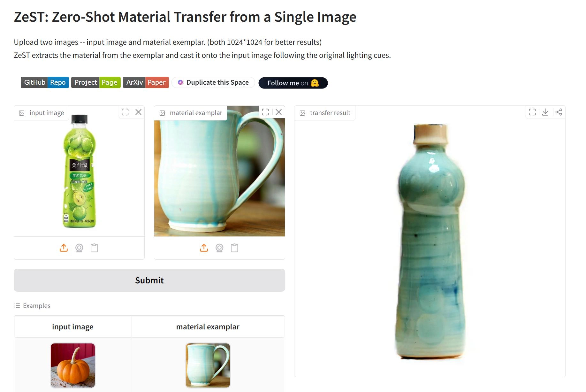Image resolution: width=586 pixels, height=392 pixels.
Task: Open material examplar in fullscreen view
Action: (x=265, y=112)
